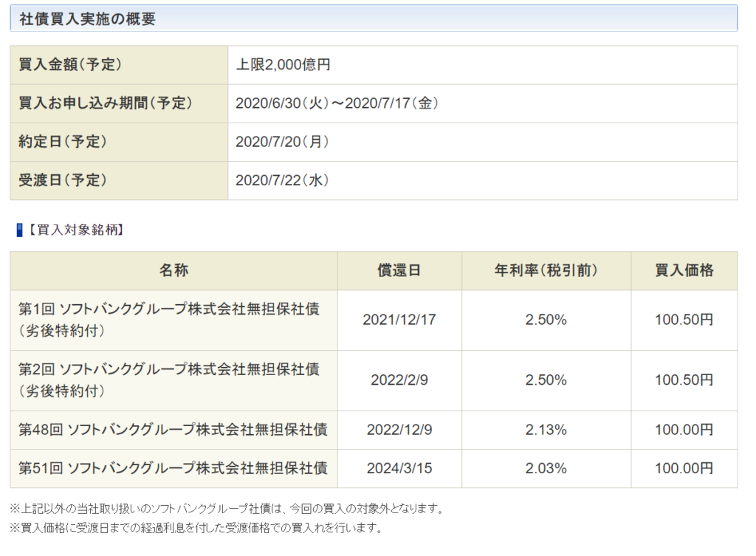
Task: Click the trade date 2020/7/20（月）
Action: click(x=283, y=142)
